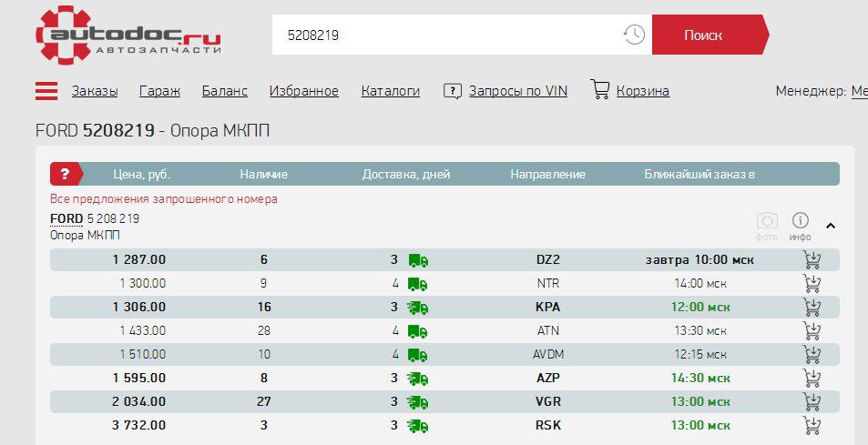Click Все предложения запрошенного номера text
The image size is (868, 445).
(164, 199)
